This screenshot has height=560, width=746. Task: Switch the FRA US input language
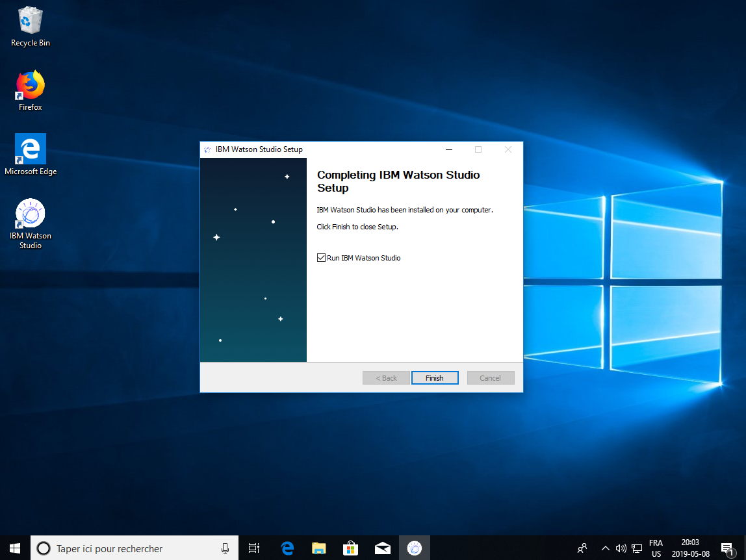click(x=656, y=548)
